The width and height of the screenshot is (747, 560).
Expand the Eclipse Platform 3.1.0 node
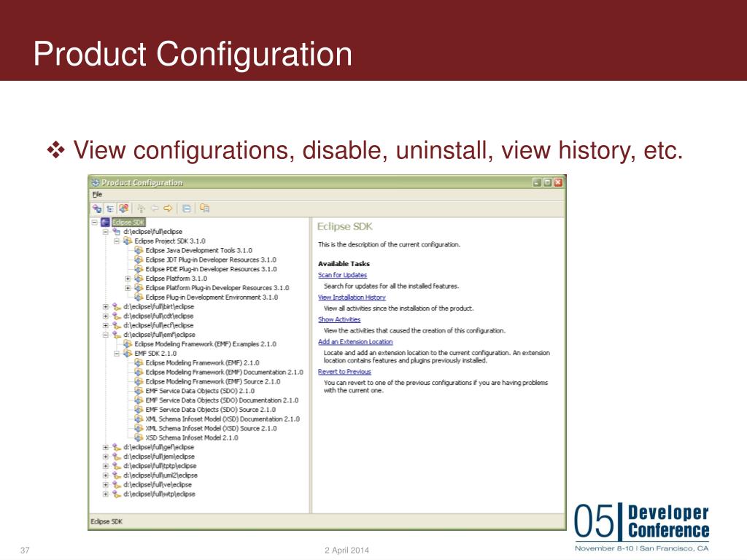point(128,279)
